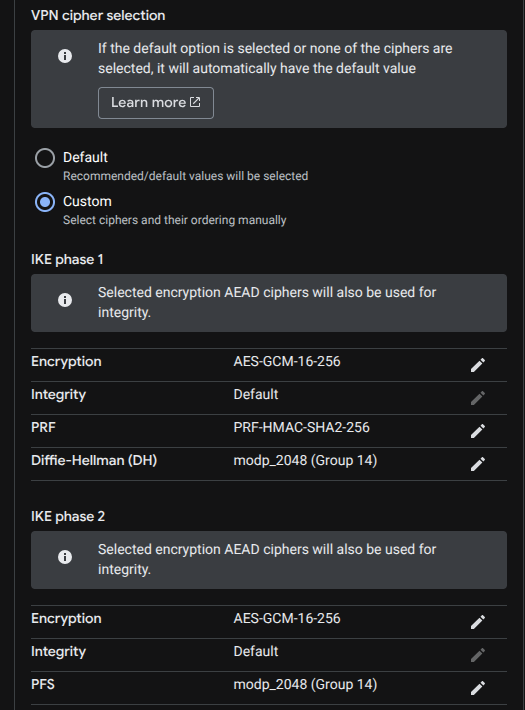
Task: Click 'Recommended/default values will be selected' text
Action: 185,176
